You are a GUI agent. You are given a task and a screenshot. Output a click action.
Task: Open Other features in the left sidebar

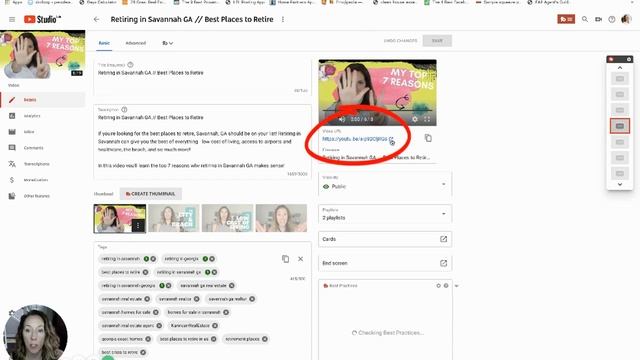click(x=42, y=196)
